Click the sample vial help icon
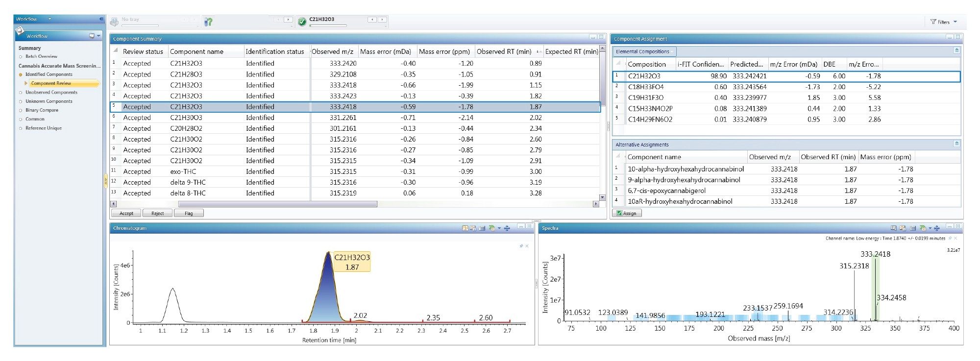Viewport: 980px width, 361px height. pos(208,22)
